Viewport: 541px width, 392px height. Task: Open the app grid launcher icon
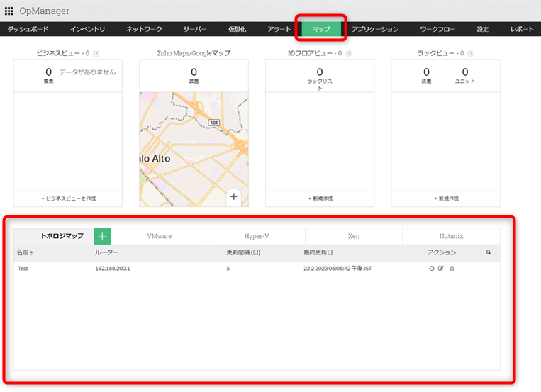9,11
